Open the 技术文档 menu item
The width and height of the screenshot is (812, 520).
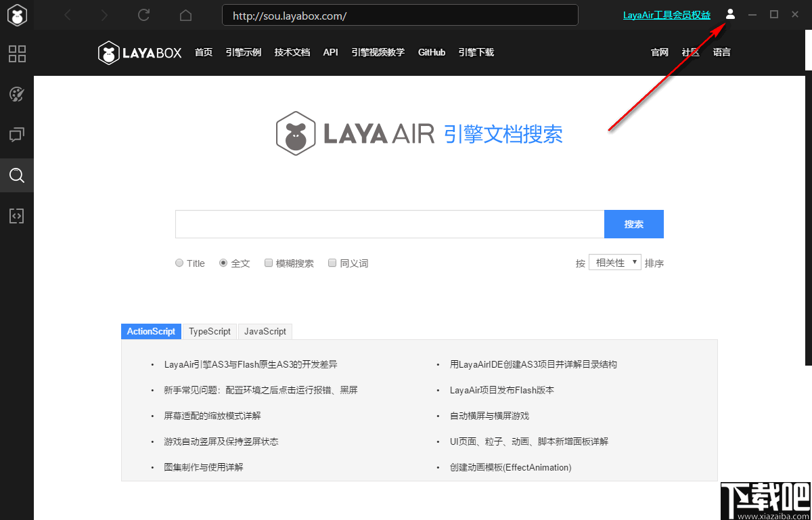[x=292, y=52]
